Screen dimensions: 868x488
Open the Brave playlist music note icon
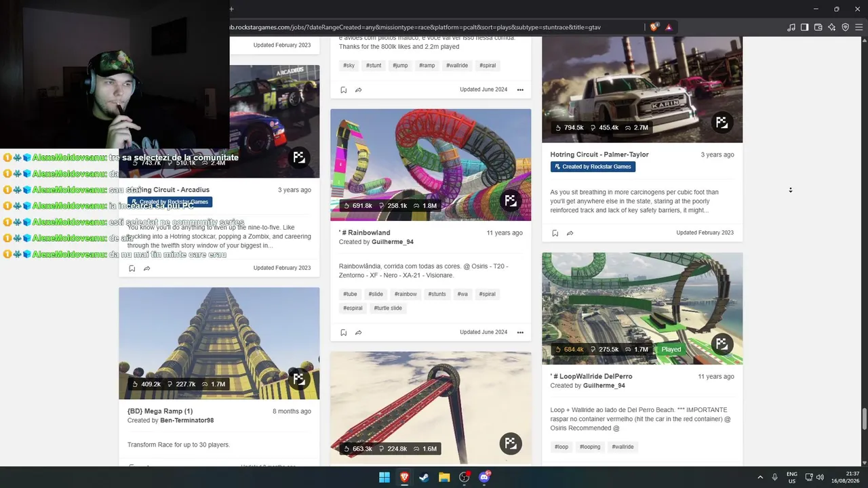(791, 27)
